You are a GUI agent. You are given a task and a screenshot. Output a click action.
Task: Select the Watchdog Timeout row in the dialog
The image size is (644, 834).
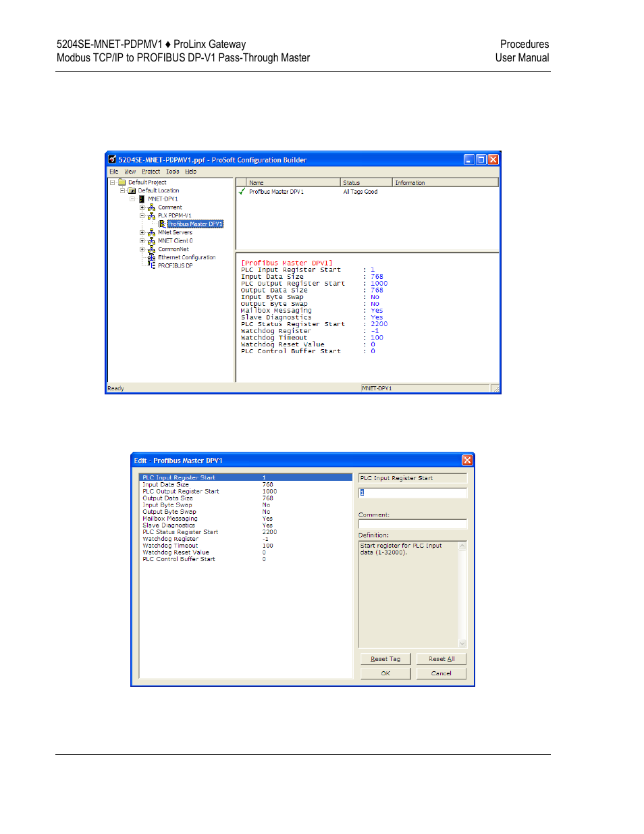pos(246,545)
